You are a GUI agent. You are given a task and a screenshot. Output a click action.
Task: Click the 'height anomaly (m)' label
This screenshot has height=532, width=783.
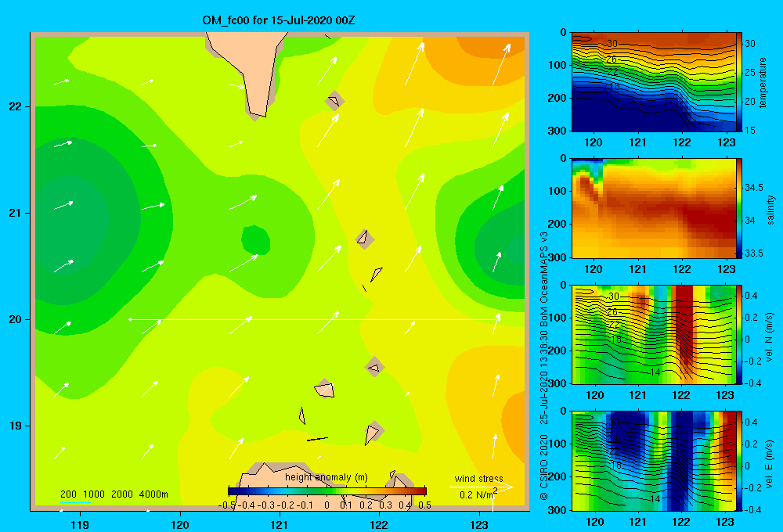(326, 477)
